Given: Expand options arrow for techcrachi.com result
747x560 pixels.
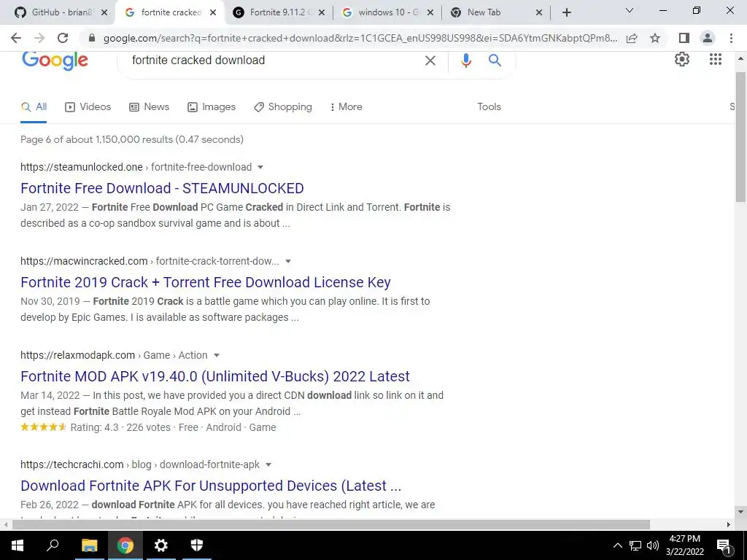Looking at the screenshot, I should 268,464.
